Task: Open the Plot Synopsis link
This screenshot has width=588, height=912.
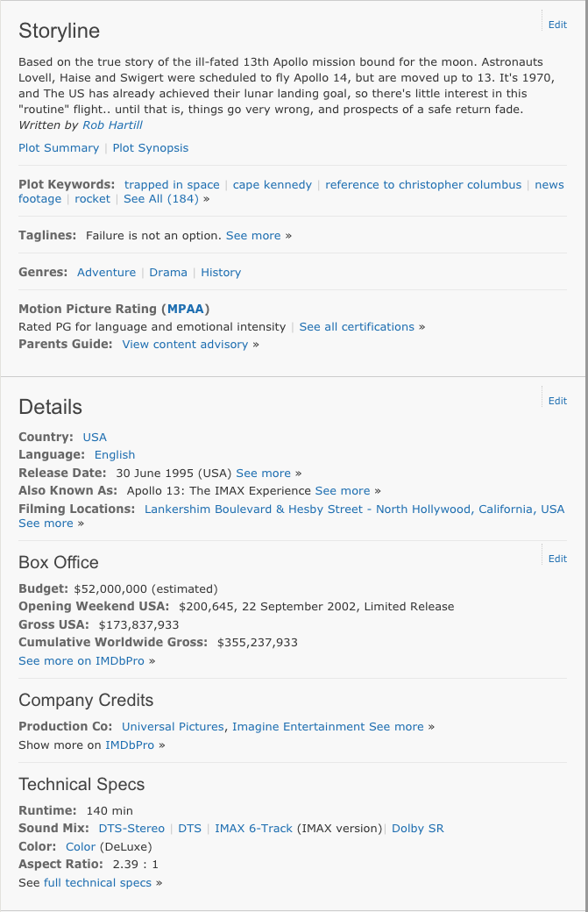Action: 151,148
